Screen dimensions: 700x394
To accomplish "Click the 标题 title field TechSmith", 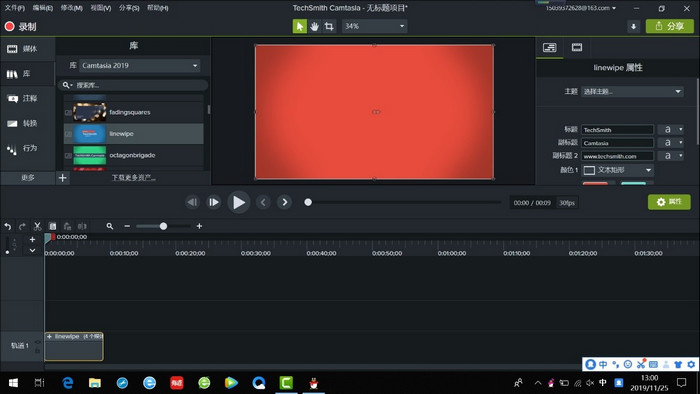I will click(617, 130).
